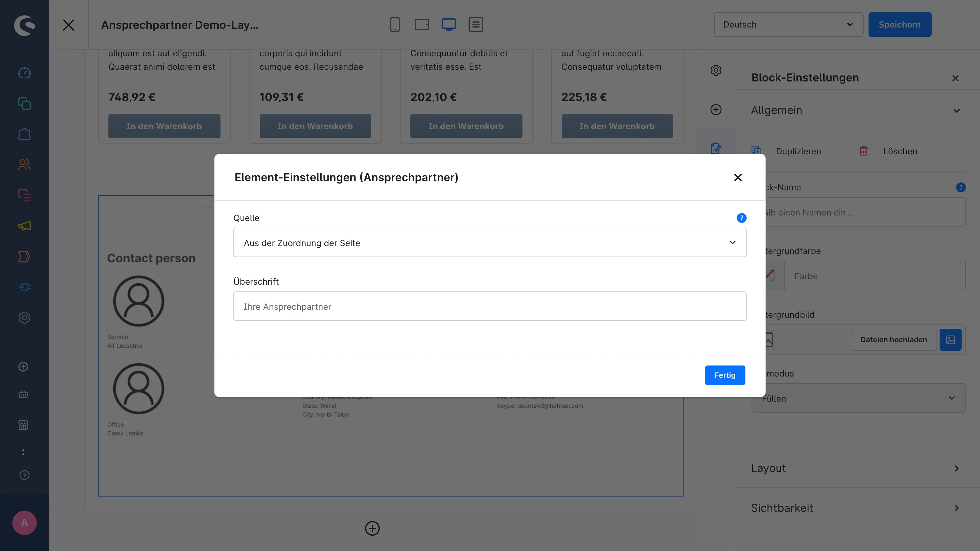Close the layout editor with the X

coord(69,25)
